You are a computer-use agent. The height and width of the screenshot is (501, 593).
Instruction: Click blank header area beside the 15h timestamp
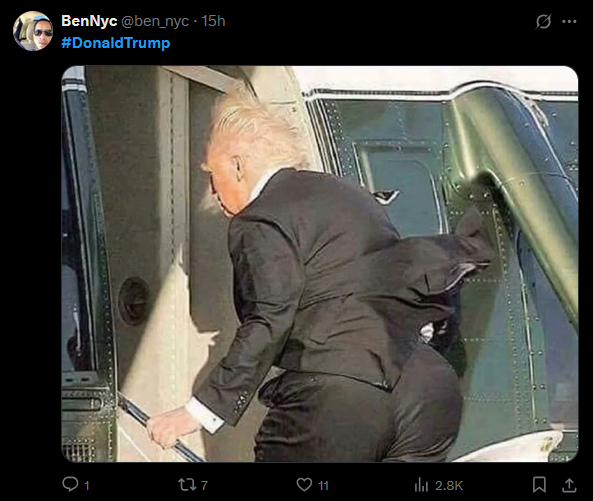[378, 21]
